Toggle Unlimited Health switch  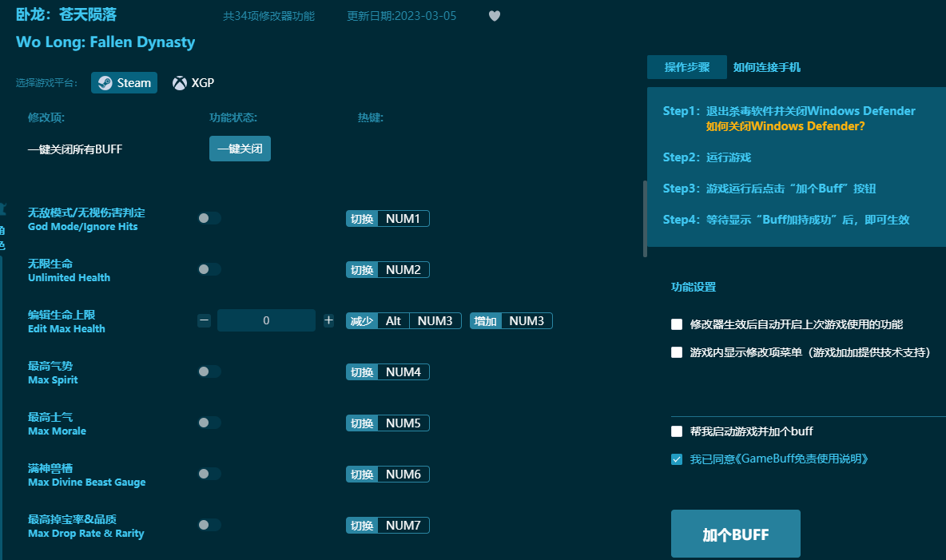(209, 269)
